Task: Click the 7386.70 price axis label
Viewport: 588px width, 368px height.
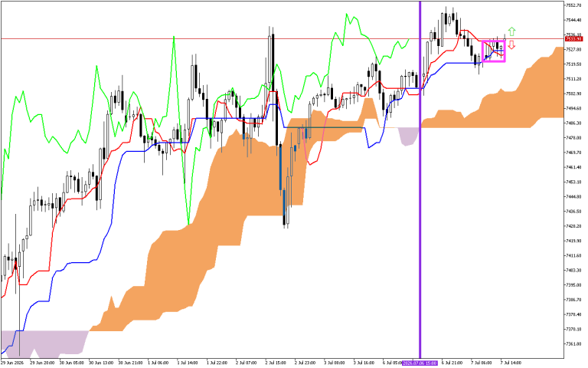Action: [573, 300]
